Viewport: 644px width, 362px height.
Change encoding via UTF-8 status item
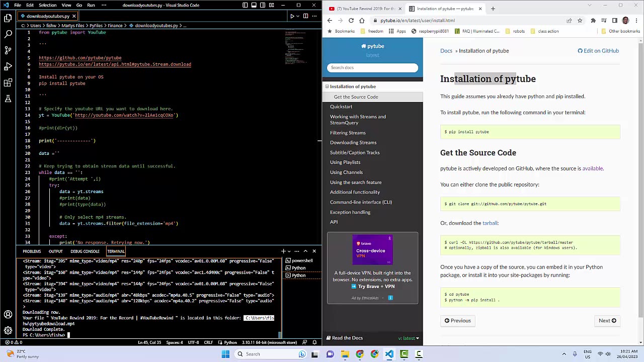(x=194, y=342)
